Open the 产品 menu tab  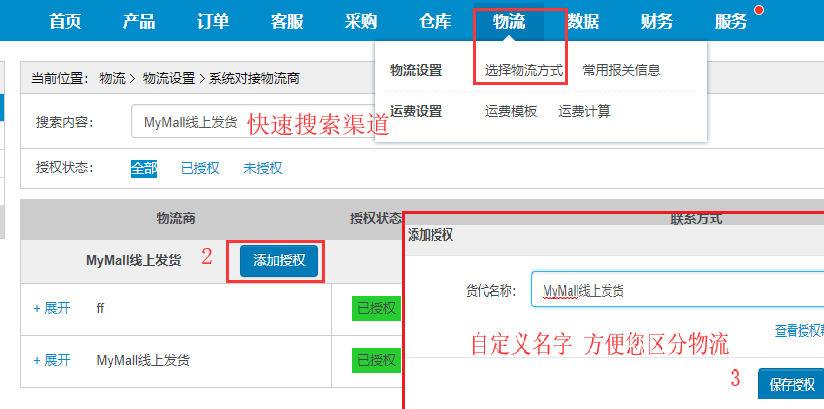click(x=139, y=22)
